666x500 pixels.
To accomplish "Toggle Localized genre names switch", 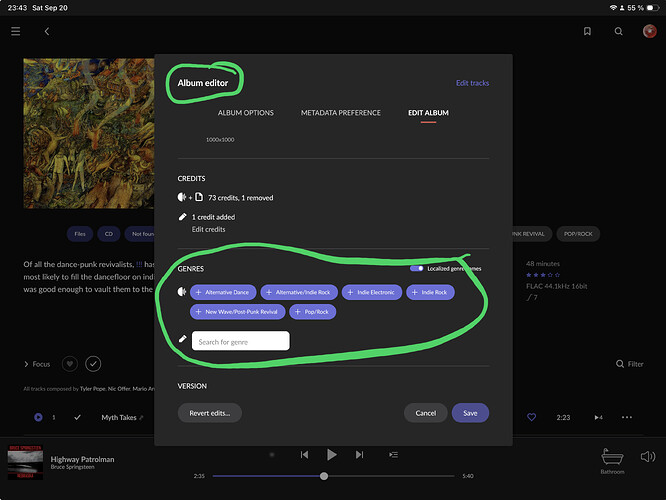I will [x=417, y=268].
